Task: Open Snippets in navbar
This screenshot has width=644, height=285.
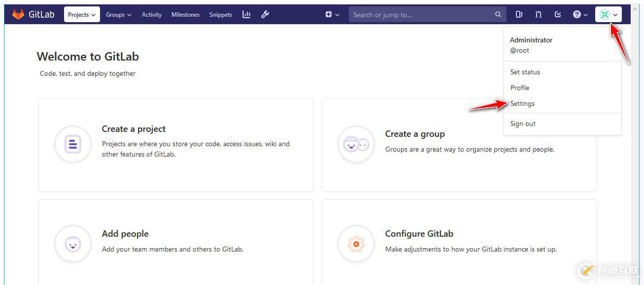Action: click(x=221, y=15)
